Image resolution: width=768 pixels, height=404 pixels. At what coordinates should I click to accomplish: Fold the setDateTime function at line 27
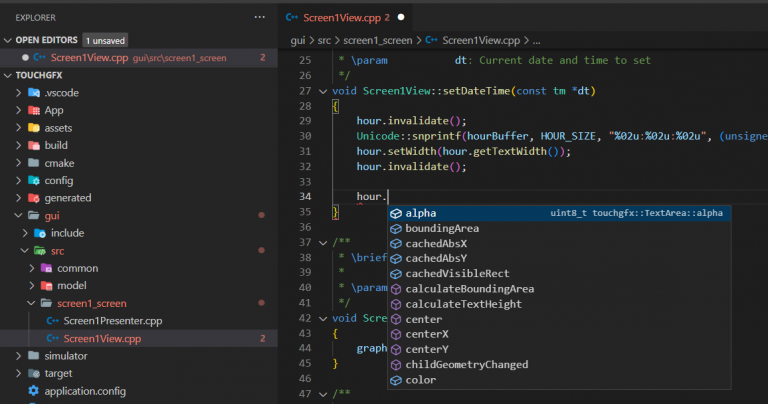click(x=322, y=91)
